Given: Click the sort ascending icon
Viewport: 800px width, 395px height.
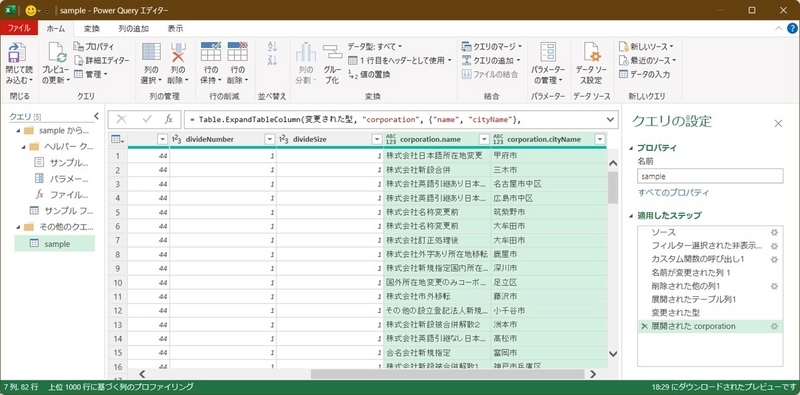Looking at the screenshot, I should pos(272,46).
